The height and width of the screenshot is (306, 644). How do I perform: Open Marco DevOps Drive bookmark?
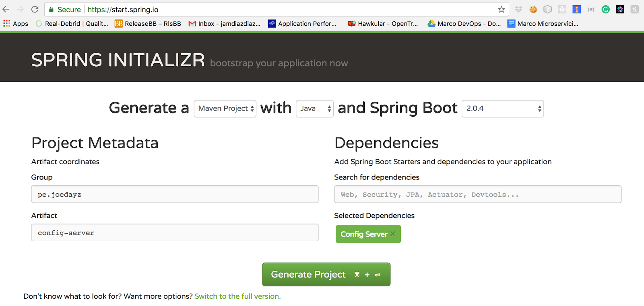coord(464,24)
